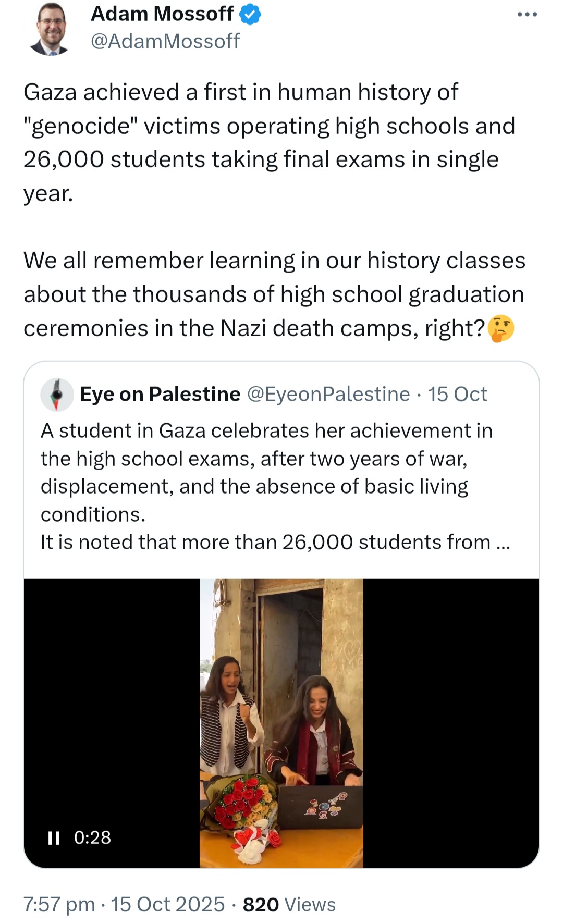563x924 pixels.
Task: Expand the truncated quoted tweet text
Action: [x=503, y=543]
